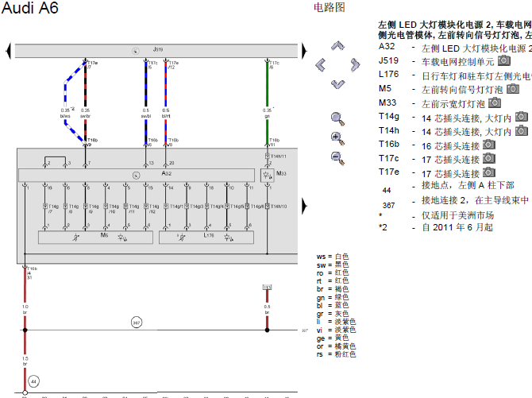Click the black triangle right of A32 housing
532x398 pixels.
tap(304, 206)
